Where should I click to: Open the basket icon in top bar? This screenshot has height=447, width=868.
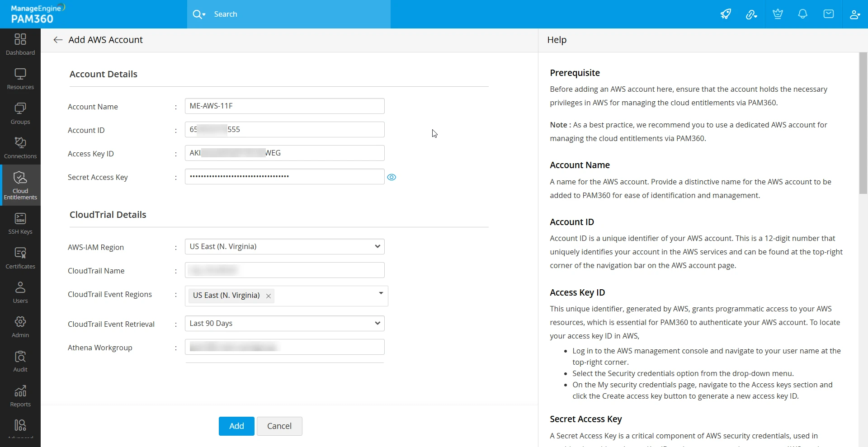(x=778, y=14)
